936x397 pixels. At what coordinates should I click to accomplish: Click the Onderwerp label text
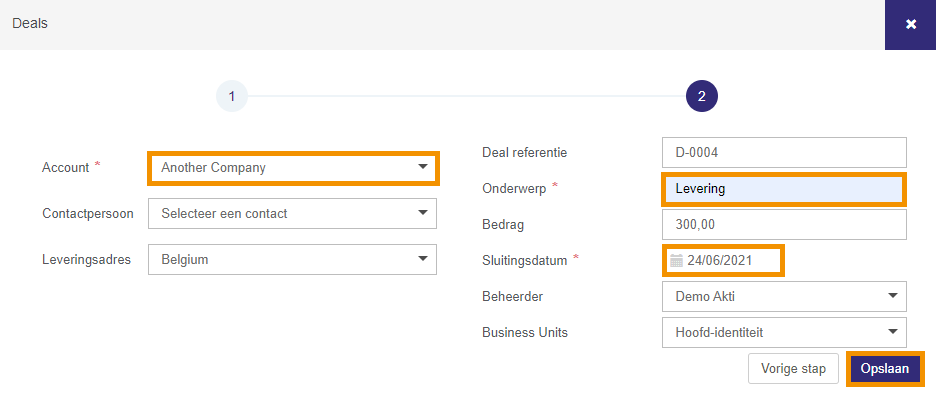coord(514,189)
